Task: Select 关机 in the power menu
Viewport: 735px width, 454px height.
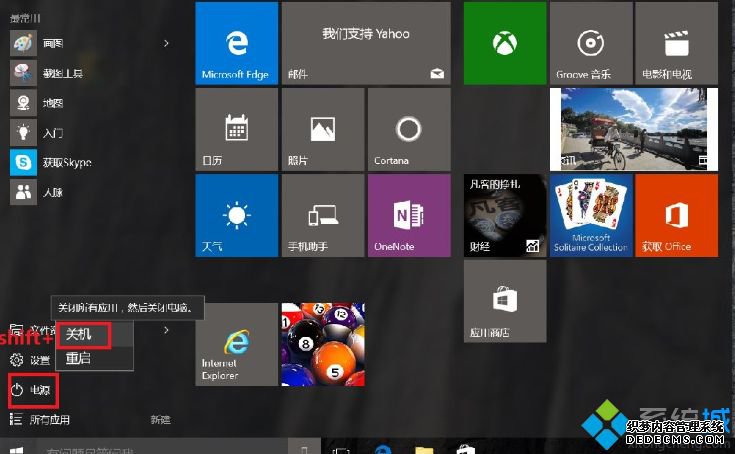Action: (94, 335)
